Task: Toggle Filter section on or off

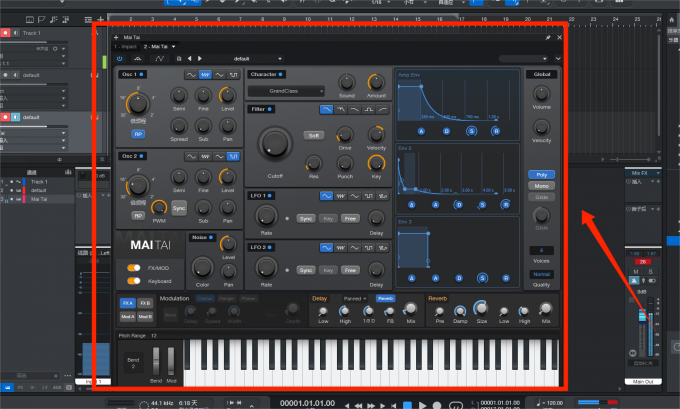Action: pos(269,109)
